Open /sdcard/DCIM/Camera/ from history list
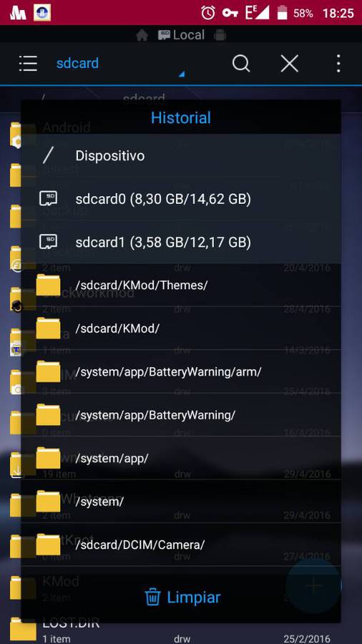The width and height of the screenshot is (362, 644). point(181,545)
